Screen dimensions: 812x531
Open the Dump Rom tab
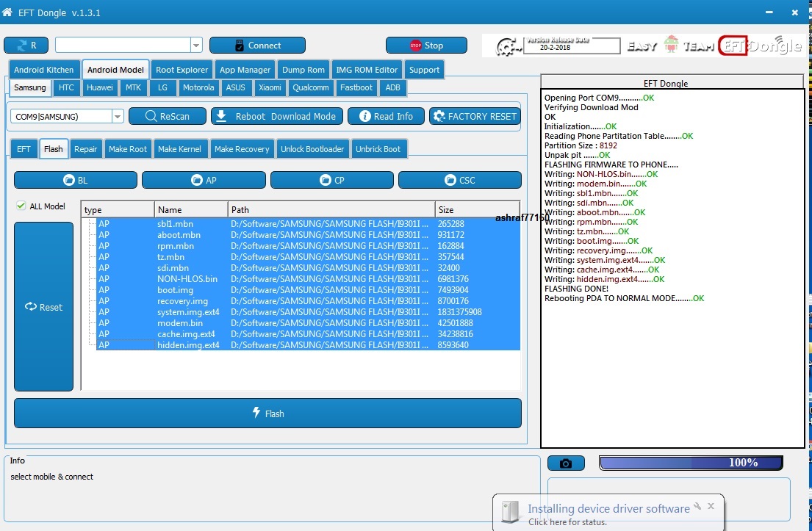(x=303, y=70)
